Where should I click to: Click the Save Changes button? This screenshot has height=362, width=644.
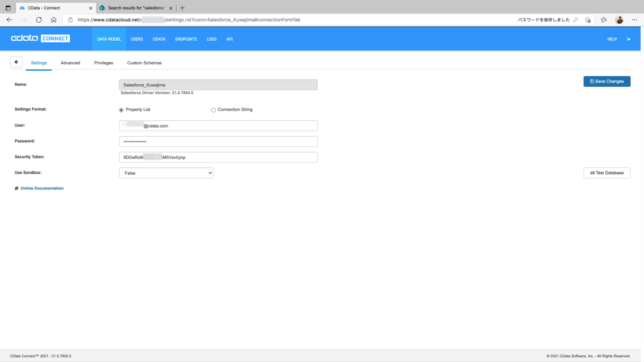coord(607,82)
